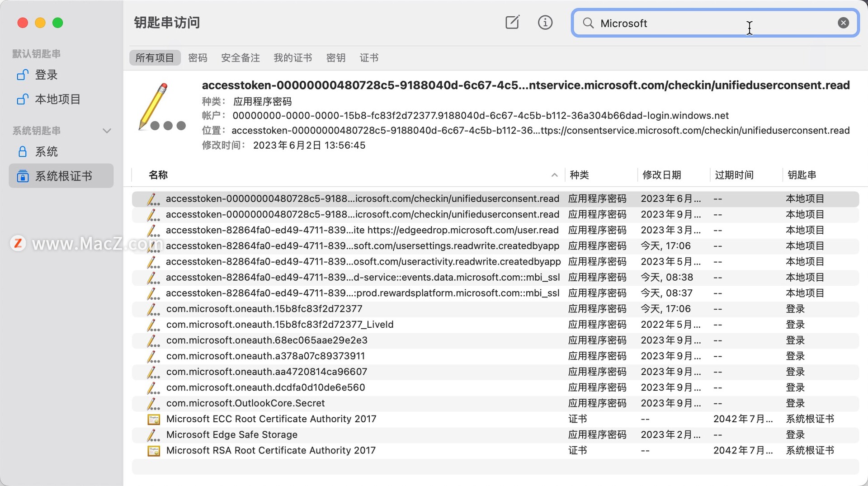Click pencil icon of rewardsplatform mbi_ssl row
Image resolution: width=868 pixels, height=486 pixels.
tap(153, 293)
